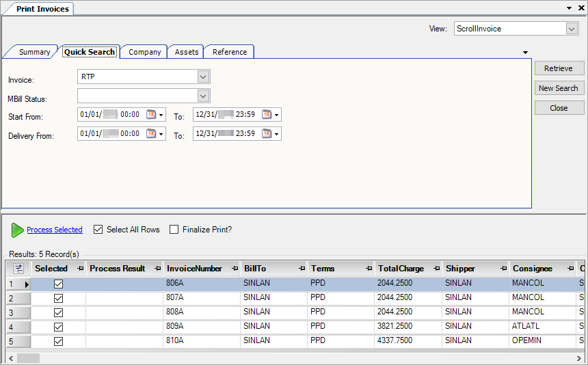Pin the TotalCharge column header
The width and height of the screenshot is (588, 365).
pos(436,269)
